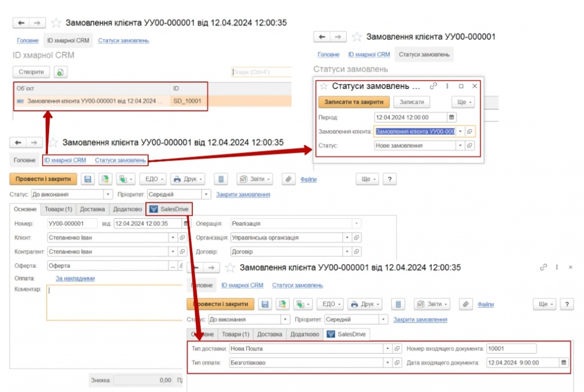The image size is (584, 392).
Task: Click the add-copy icon beside Створити
Action: point(61,72)
